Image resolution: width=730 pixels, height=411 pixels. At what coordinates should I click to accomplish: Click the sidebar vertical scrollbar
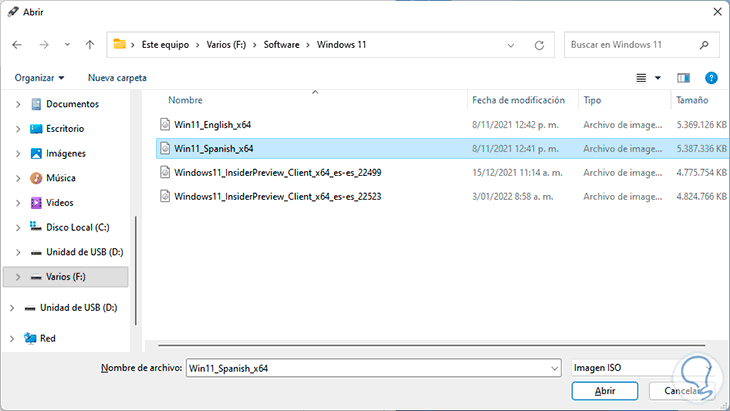click(x=135, y=270)
